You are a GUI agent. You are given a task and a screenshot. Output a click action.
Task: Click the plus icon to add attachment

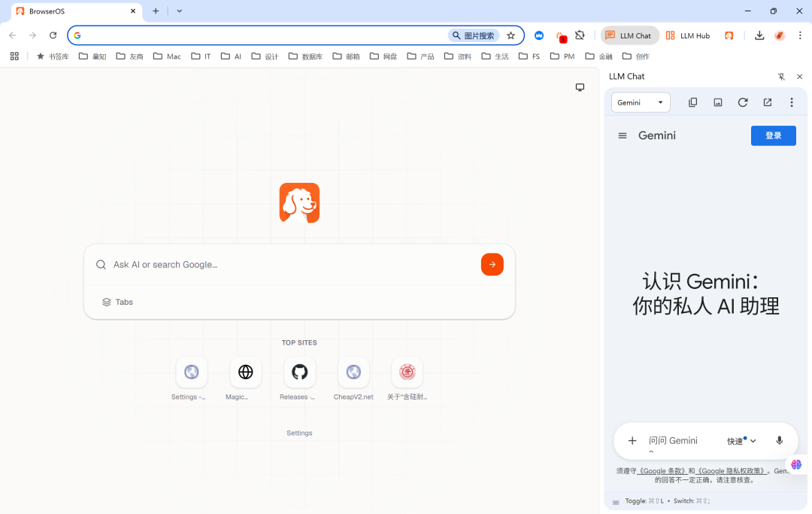[x=632, y=441]
